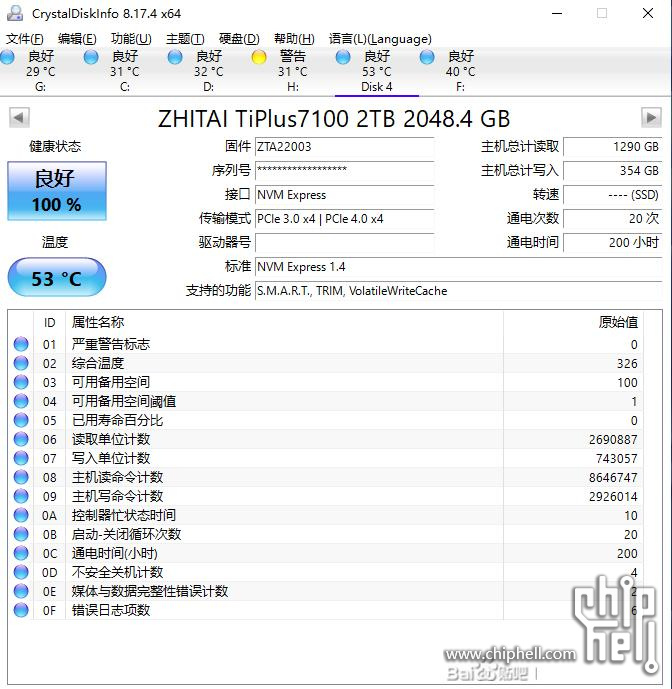Select the C: drive tab at 31 °C
The height and width of the screenshot is (689, 672).
[x=125, y=71]
